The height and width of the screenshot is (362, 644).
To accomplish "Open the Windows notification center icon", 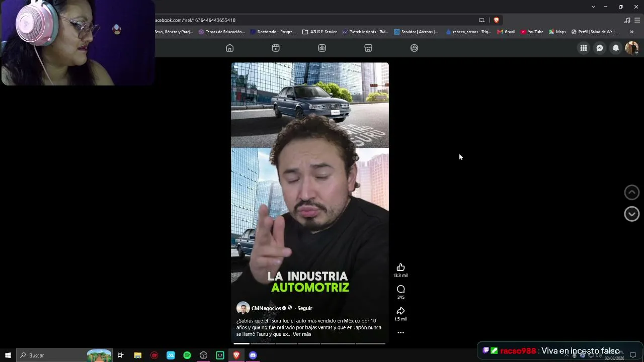I will click(633, 355).
